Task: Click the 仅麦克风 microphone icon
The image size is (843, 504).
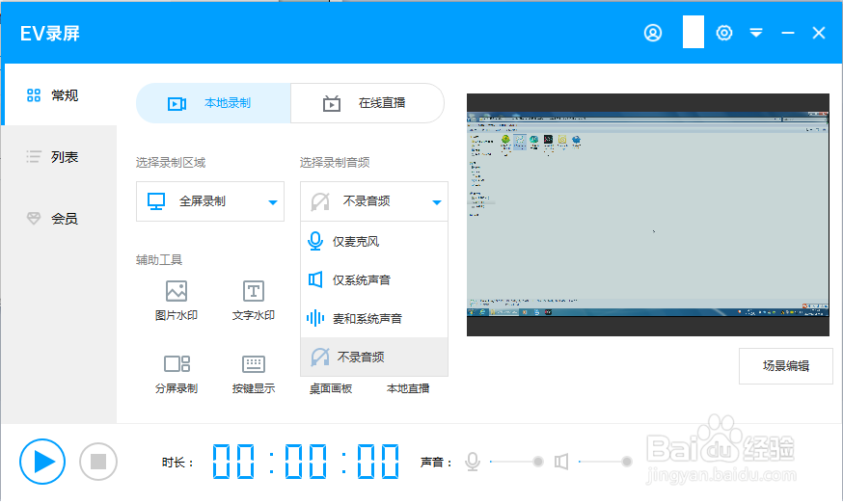Action: click(315, 241)
